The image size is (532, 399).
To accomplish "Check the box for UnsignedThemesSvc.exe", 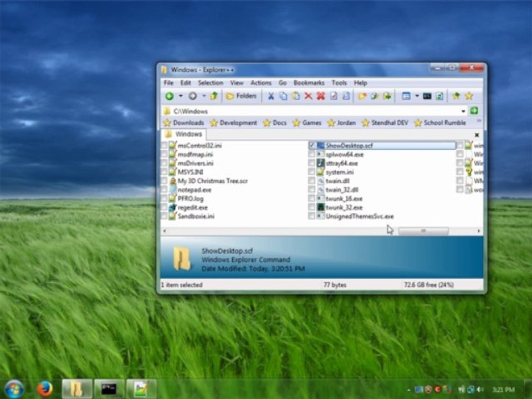I will coord(312,216).
